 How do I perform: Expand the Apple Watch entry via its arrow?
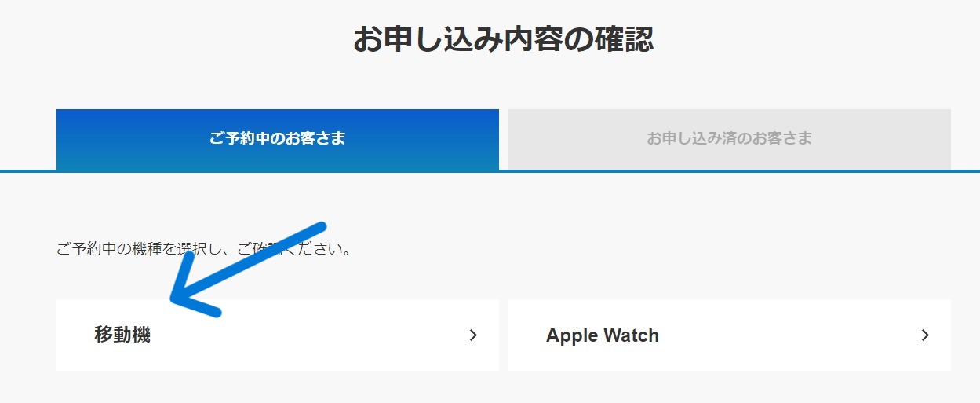(x=925, y=335)
